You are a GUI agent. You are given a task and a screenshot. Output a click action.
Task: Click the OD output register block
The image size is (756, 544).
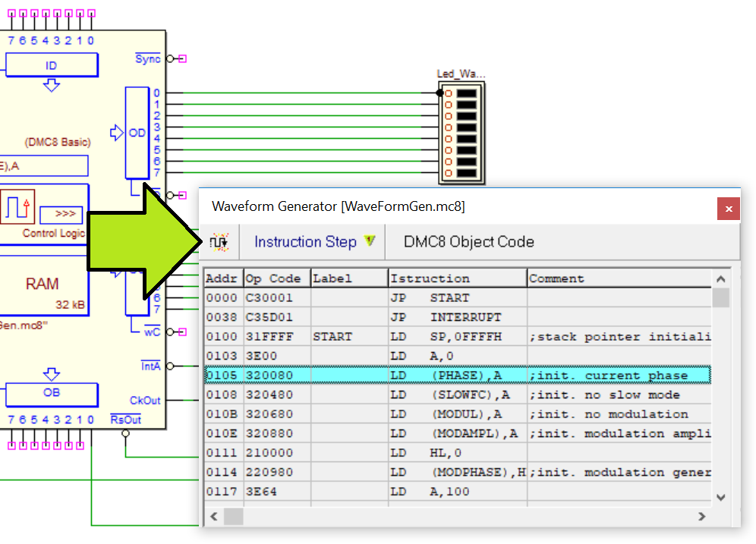coord(137,133)
